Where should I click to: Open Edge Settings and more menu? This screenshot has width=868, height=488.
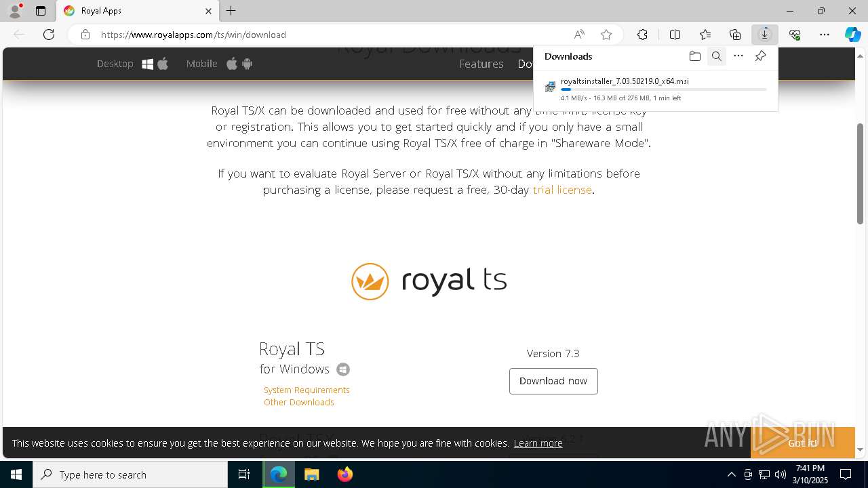(x=825, y=35)
